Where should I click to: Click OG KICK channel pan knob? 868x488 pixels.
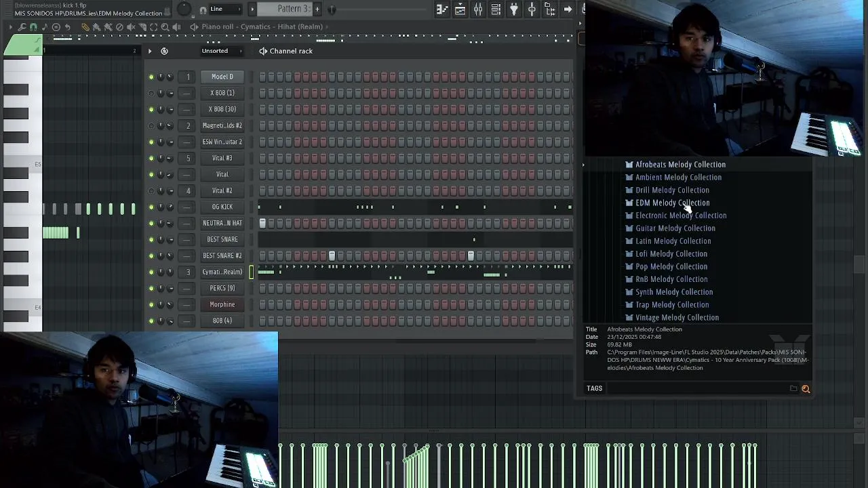click(161, 207)
